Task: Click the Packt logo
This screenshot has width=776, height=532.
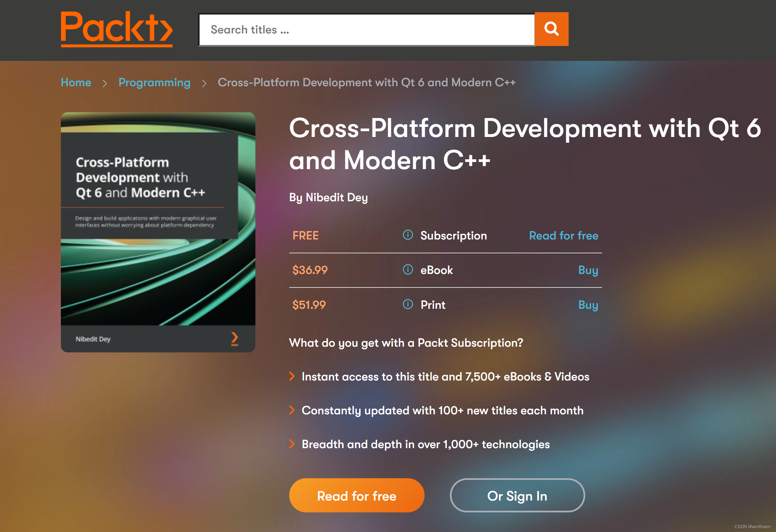Action: click(x=116, y=29)
